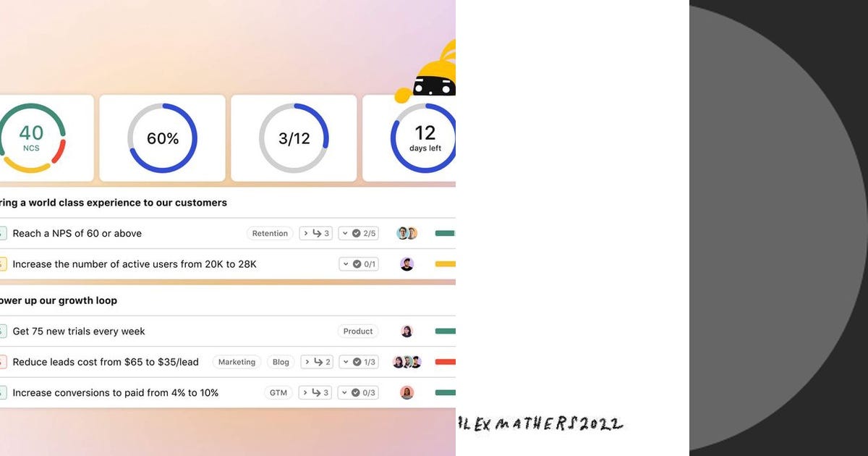The height and width of the screenshot is (456, 868).
Task: Open 'Get 75 new trials every week'
Action: tap(79, 331)
